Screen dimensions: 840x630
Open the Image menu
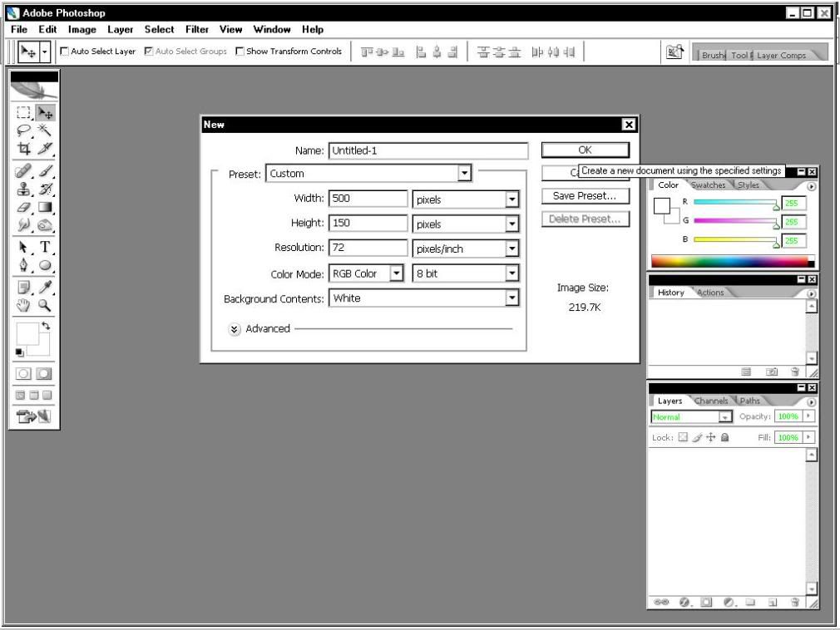[82, 29]
